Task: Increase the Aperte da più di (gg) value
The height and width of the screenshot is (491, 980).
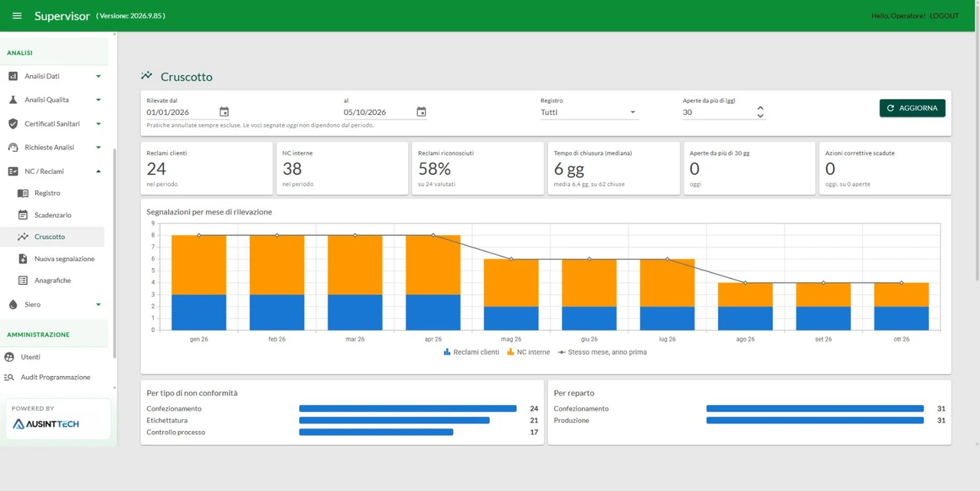Action: click(760, 108)
